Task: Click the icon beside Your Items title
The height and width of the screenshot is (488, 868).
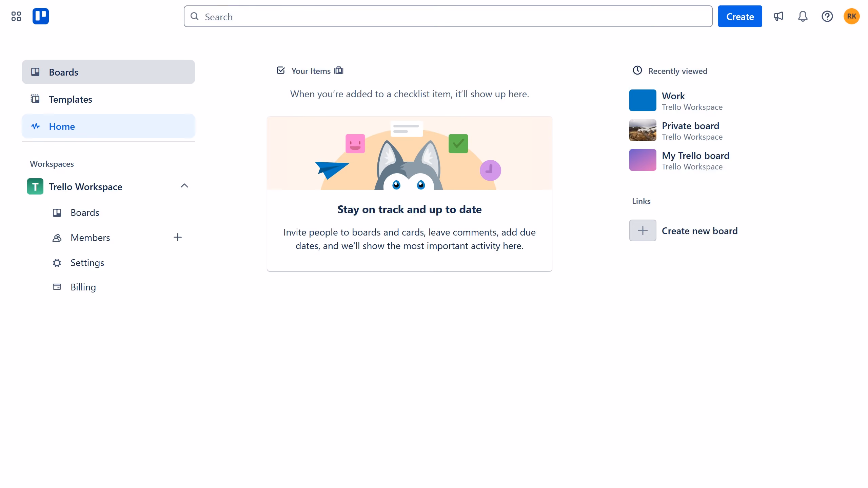Action: click(339, 70)
